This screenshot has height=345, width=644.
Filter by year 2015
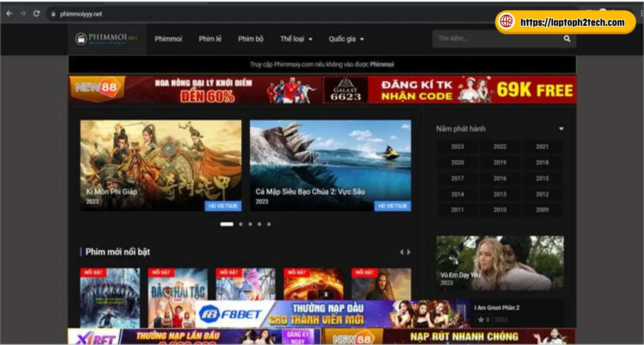[542, 178]
